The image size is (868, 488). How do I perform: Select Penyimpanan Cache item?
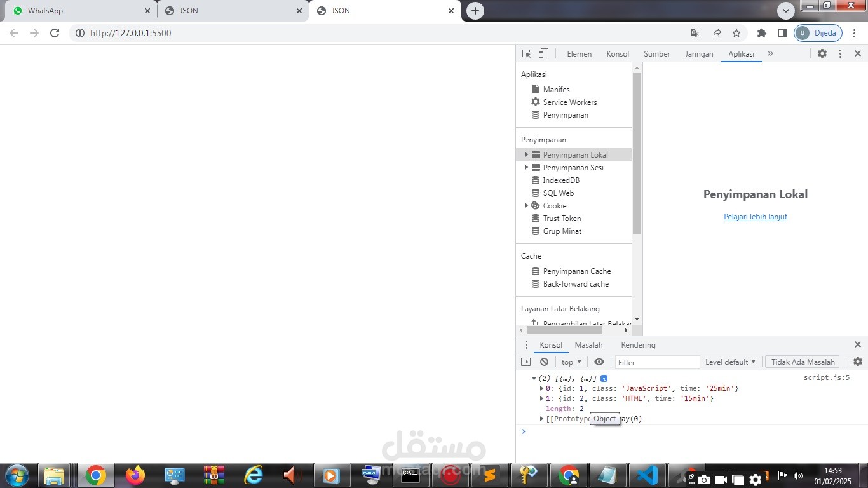coord(577,271)
